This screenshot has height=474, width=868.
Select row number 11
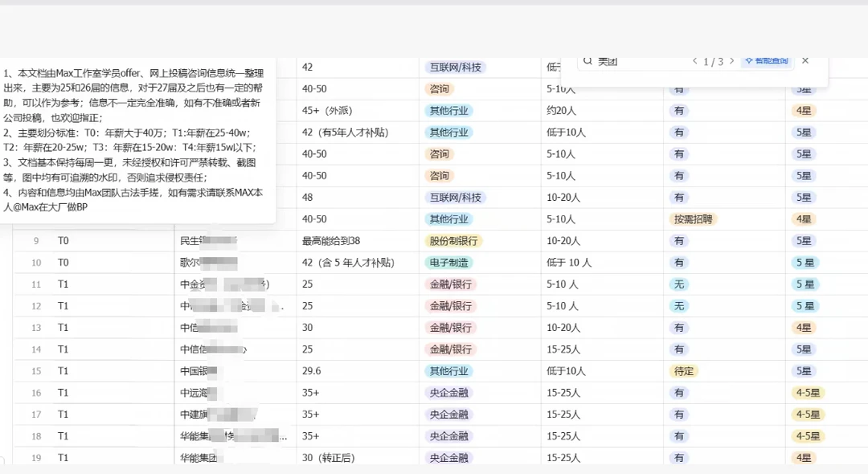click(x=36, y=284)
